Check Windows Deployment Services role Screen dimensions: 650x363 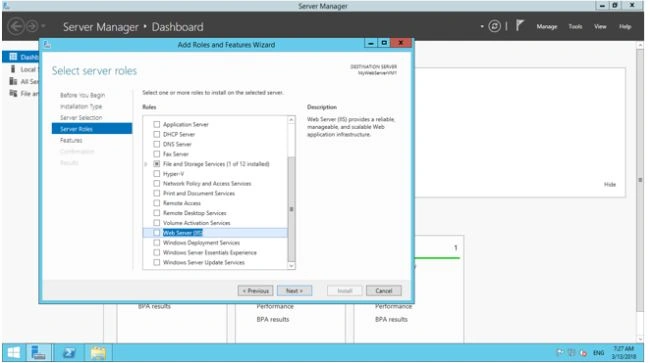pyautogui.click(x=157, y=243)
